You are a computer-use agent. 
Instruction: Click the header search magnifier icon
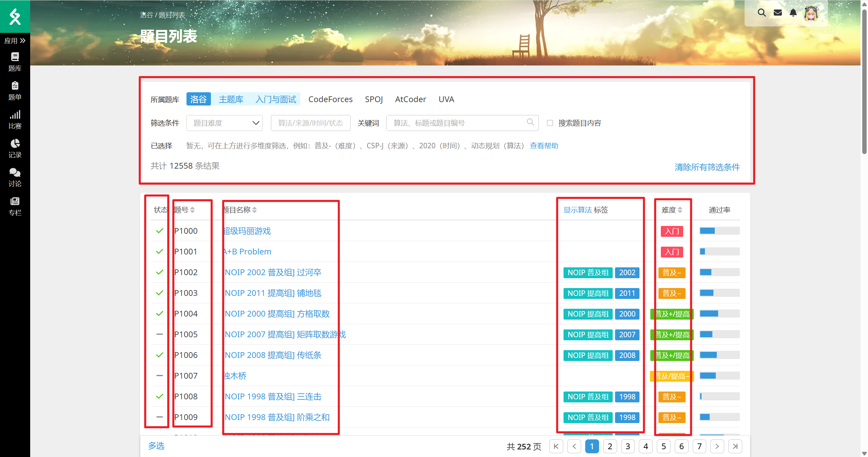tap(762, 13)
